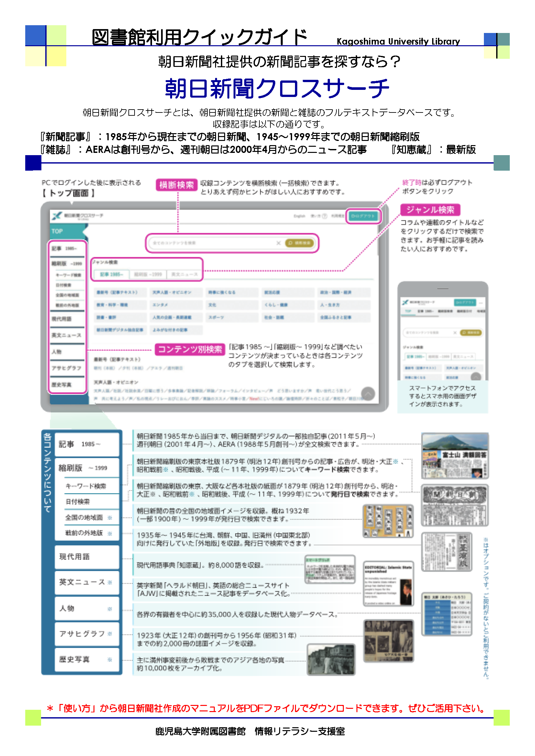Click genre button スポーツ on tablet
Image resolution: width=535 pixels, height=756 pixels.
point(232,317)
